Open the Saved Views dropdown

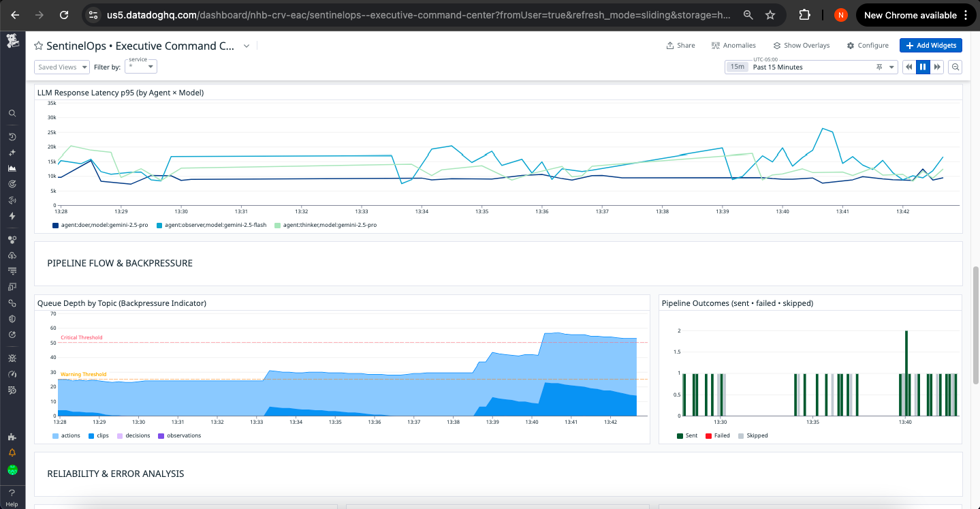coord(62,67)
